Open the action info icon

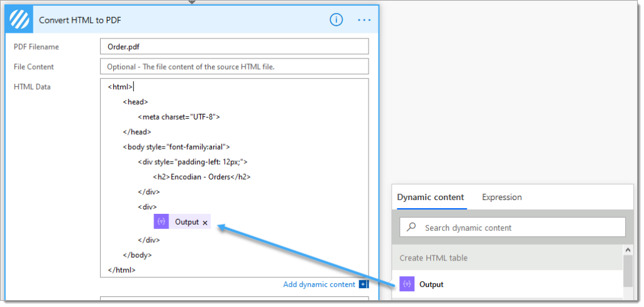pos(336,20)
